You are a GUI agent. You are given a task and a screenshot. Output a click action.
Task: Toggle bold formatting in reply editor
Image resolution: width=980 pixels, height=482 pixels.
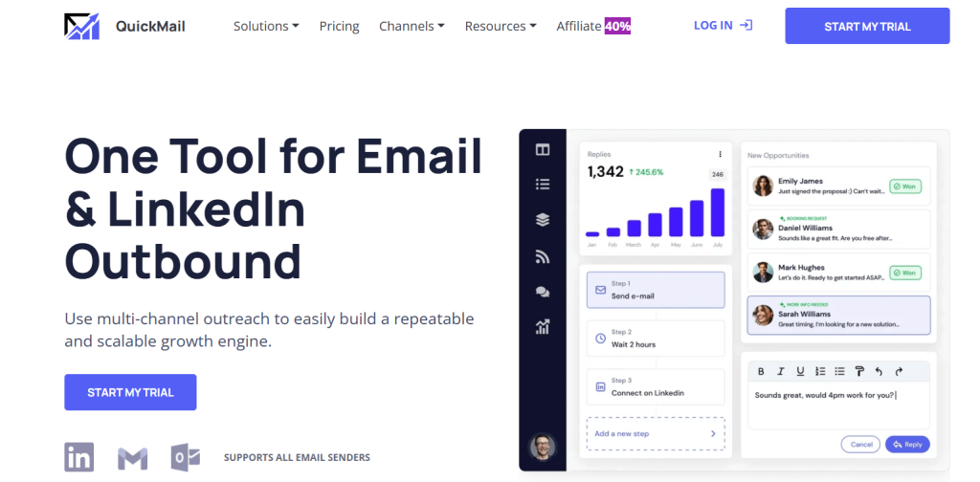pos(761,371)
